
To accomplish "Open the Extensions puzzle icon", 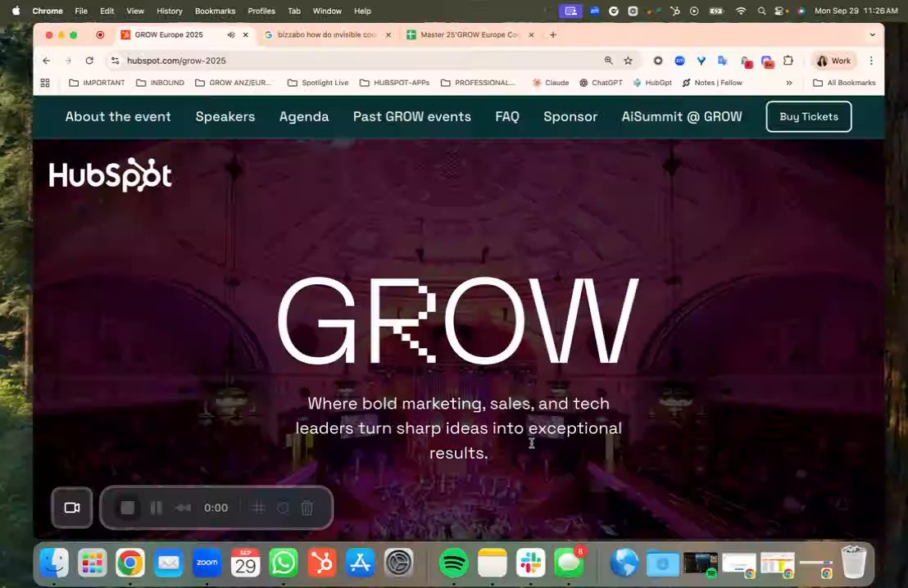I will tap(788, 61).
